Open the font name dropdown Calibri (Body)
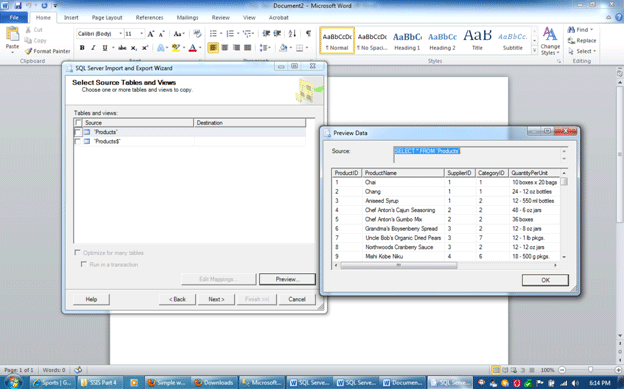 pyautogui.click(x=121, y=34)
